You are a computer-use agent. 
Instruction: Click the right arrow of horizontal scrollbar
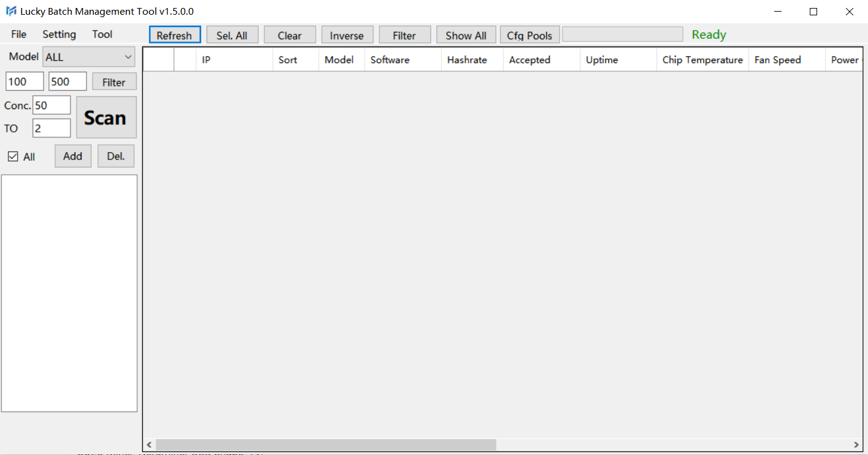click(x=856, y=445)
